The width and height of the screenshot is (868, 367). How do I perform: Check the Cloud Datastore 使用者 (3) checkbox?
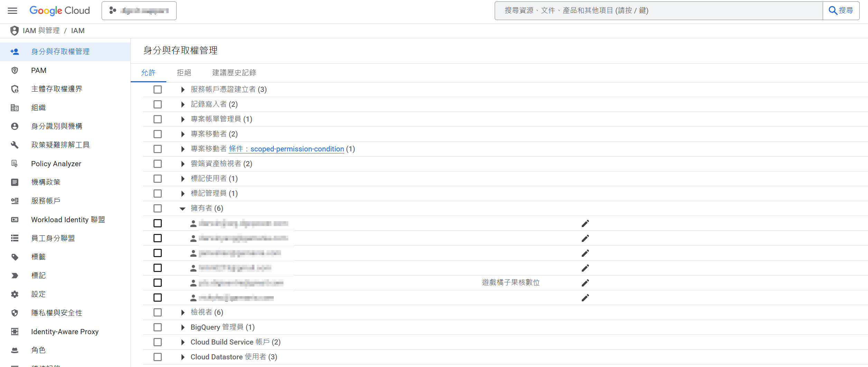click(158, 357)
